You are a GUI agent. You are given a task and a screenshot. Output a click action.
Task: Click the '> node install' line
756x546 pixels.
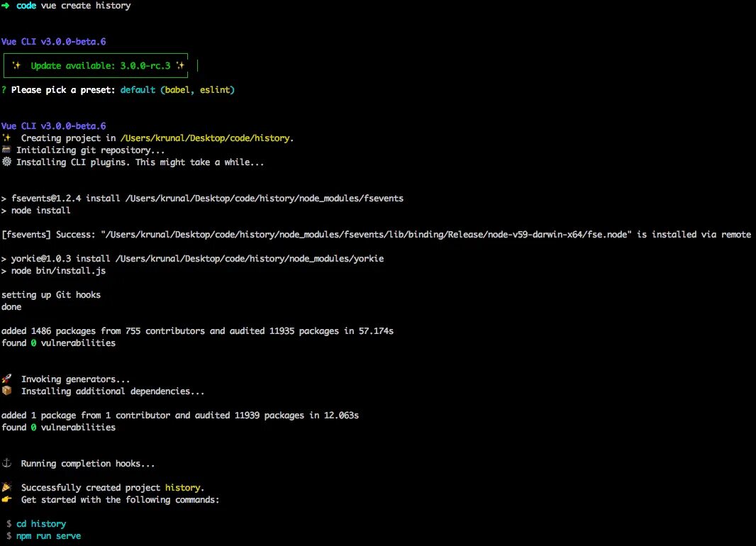pyautogui.click(x=35, y=210)
